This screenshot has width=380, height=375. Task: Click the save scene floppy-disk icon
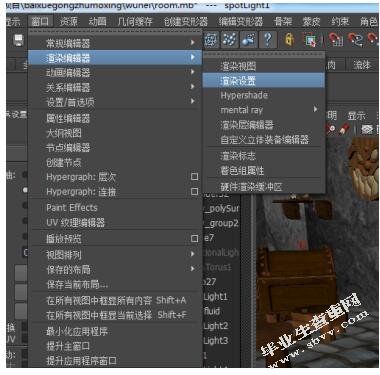click(18, 40)
